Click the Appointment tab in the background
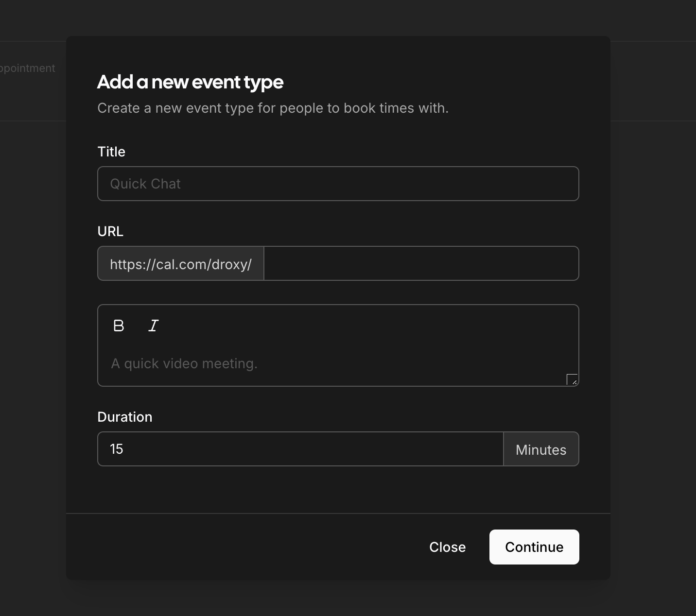This screenshot has height=616, width=696. pyautogui.click(x=28, y=68)
